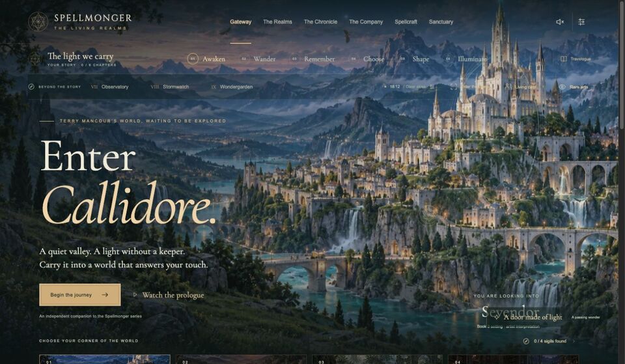Screen dimensions: 625x364
Task: Open the VII Observatory link
Action: tap(109, 87)
